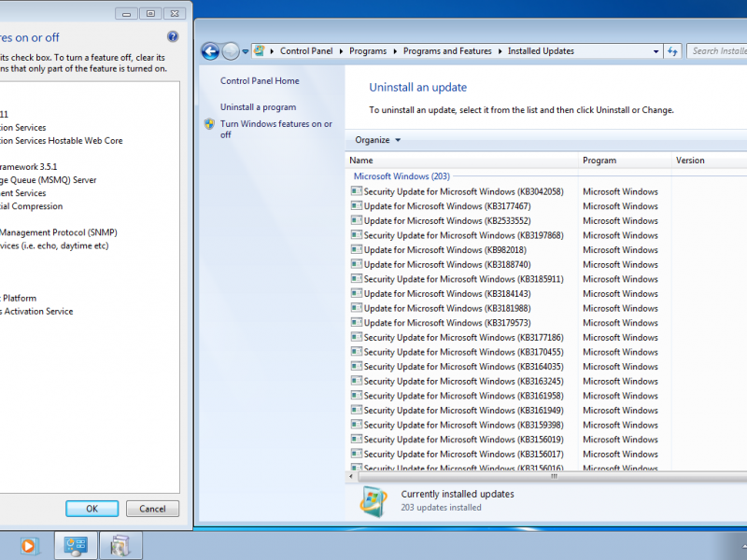The height and width of the screenshot is (560, 747).
Task: Click icon of update KB3188740
Action: 357,264
